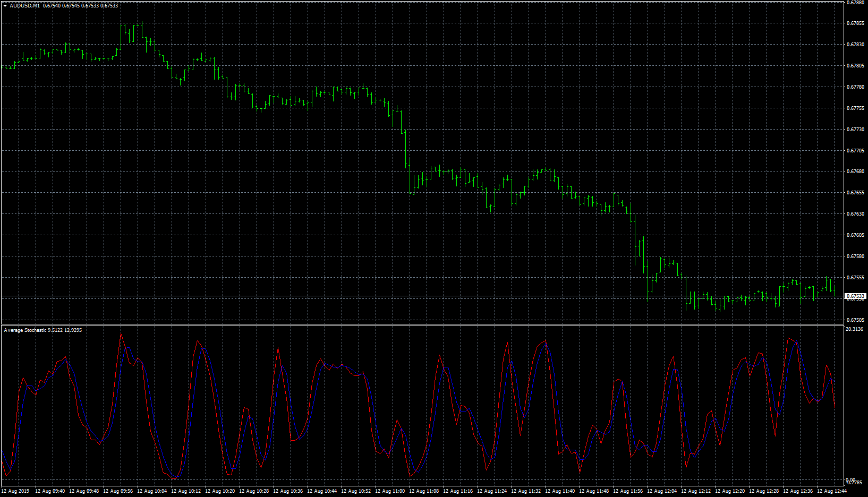Viewport: 868px width, 497px height.
Task: Click the 12 Aug 11:08 time label
Action: (x=424, y=491)
